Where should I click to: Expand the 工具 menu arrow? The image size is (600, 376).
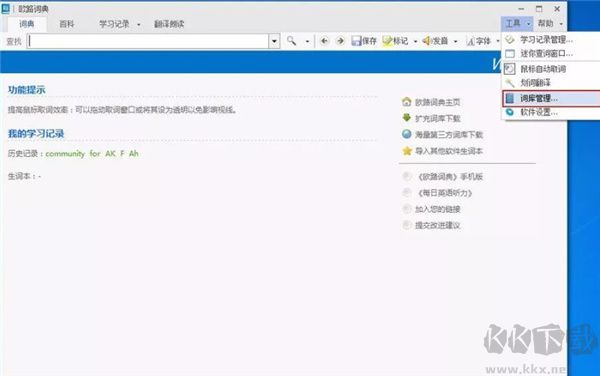coord(528,24)
